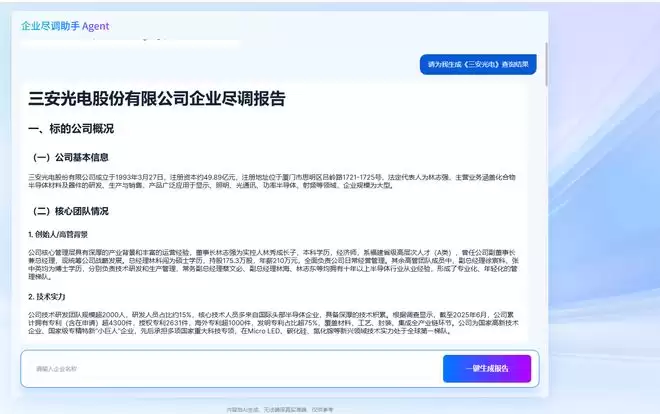Screen dimensions: 660x414
Task: Click subheading (二) 核心团队情况
Action: 71,211
